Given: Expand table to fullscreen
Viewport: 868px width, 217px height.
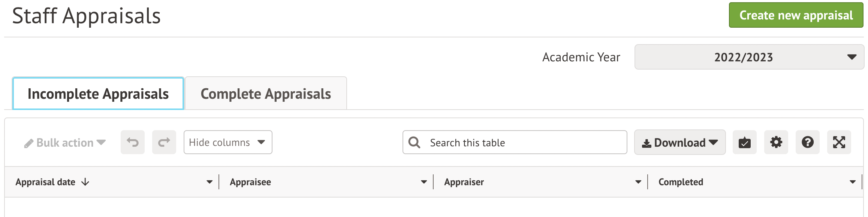Looking at the screenshot, I should click(x=839, y=142).
